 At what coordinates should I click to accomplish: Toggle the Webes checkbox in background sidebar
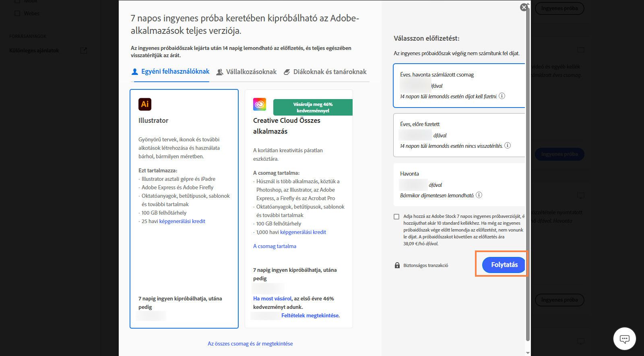tap(17, 13)
